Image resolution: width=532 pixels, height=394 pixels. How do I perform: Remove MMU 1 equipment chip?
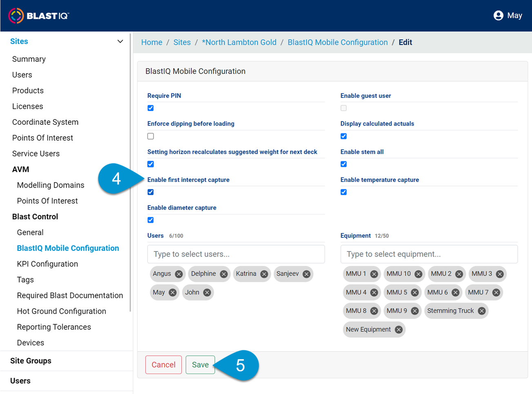coord(374,274)
